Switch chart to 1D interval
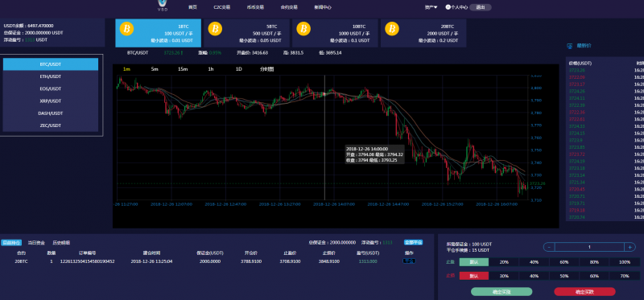 pyautogui.click(x=238, y=69)
